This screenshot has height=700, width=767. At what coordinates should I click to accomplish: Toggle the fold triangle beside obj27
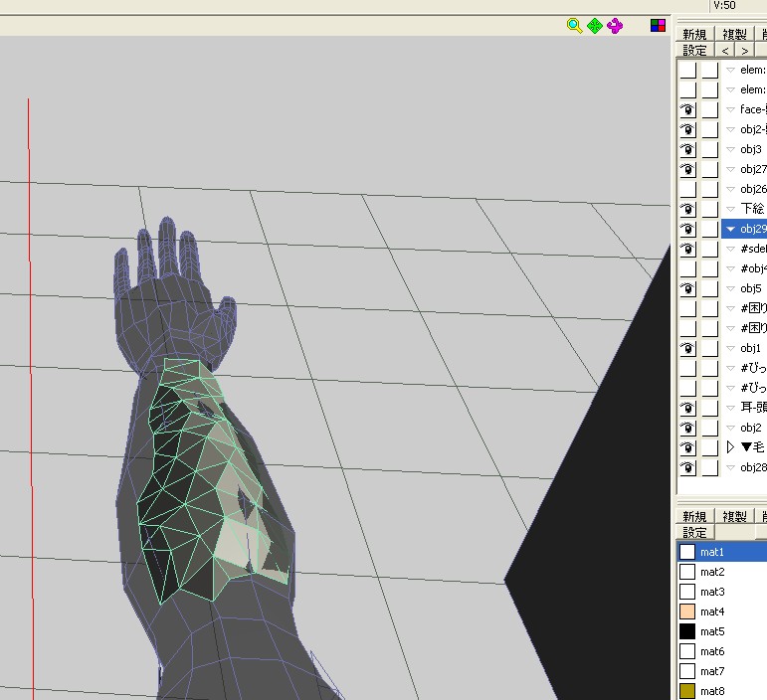tap(730, 169)
